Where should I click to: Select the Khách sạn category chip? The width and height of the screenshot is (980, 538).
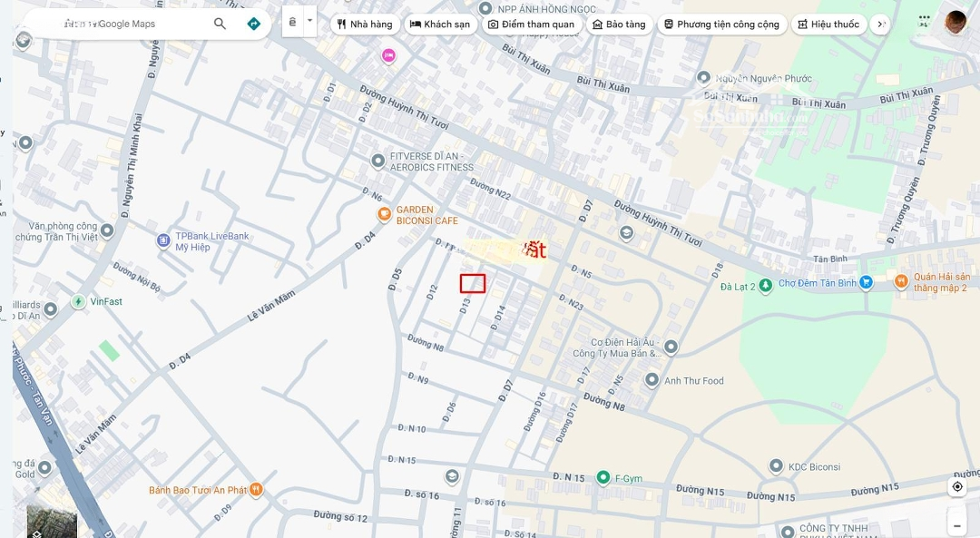(x=440, y=24)
